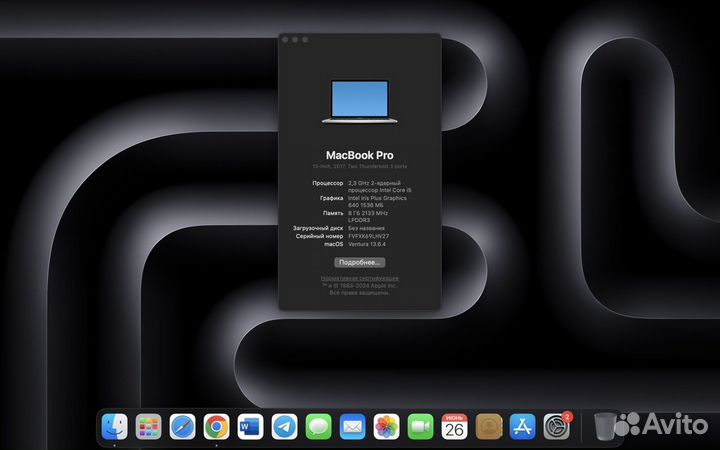Select the MacBook Pro title text
Viewport: 720px width, 450px height.
point(360,155)
